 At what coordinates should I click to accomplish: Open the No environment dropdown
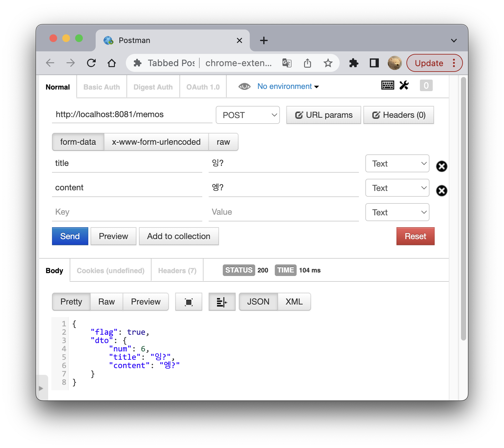click(x=288, y=86)
